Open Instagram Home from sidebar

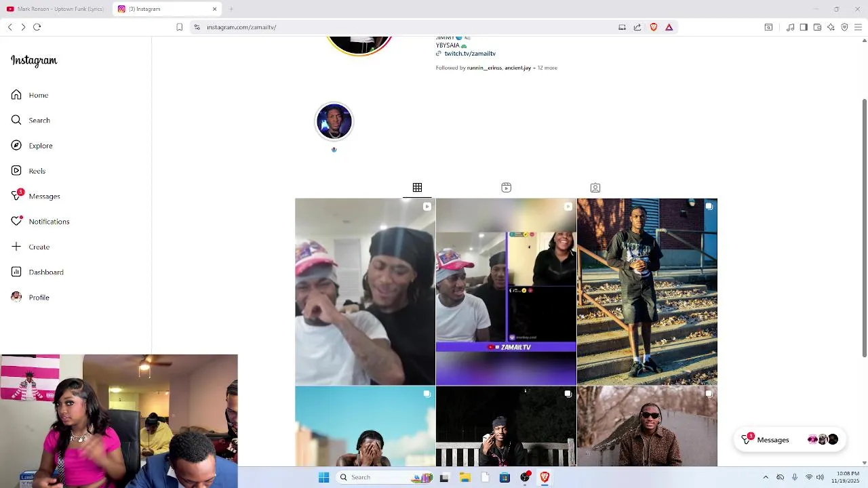coord(30,95)
